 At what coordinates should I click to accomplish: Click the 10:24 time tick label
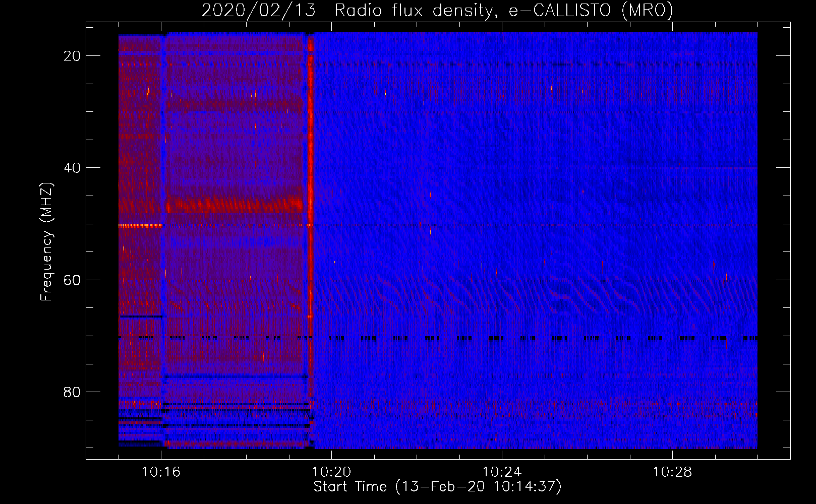[x=502, y=472]
